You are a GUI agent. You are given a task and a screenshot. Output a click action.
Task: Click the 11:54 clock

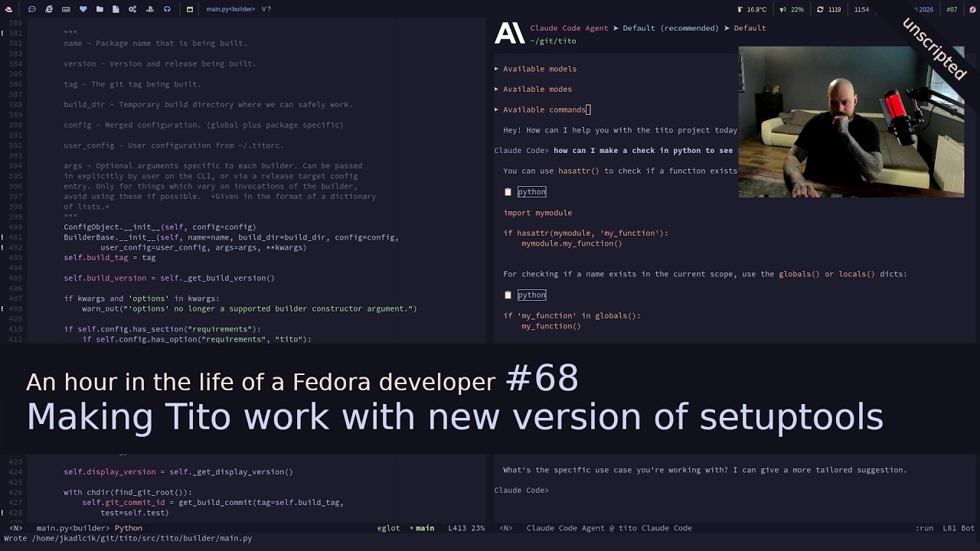(x=861, y=9)
